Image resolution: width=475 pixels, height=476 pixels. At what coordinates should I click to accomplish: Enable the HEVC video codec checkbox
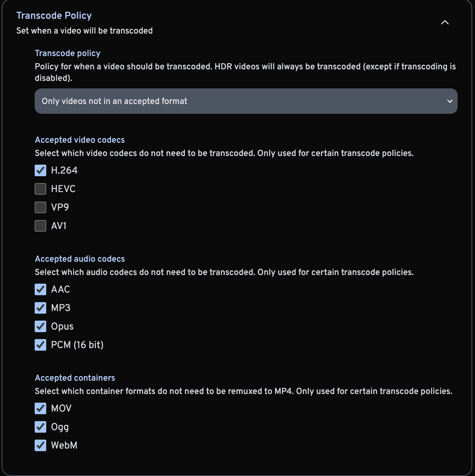coord(40,189)
